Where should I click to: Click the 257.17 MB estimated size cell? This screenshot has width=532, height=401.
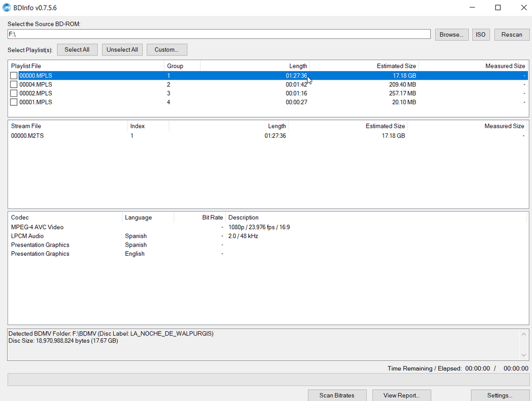point(403,93)
